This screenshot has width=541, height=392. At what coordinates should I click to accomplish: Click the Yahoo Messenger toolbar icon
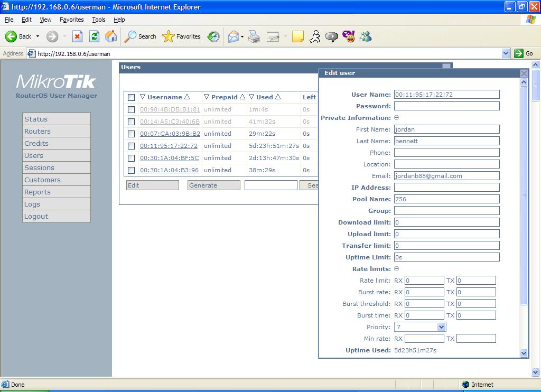coord(349,36)
